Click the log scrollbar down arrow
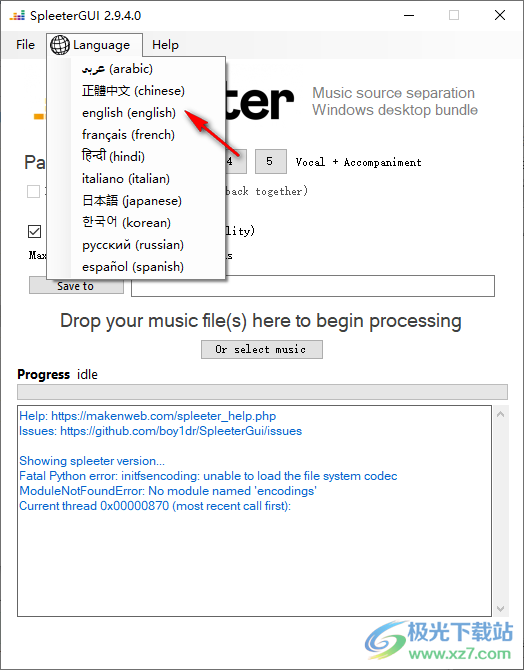524x670 pixels. point(500,608)
